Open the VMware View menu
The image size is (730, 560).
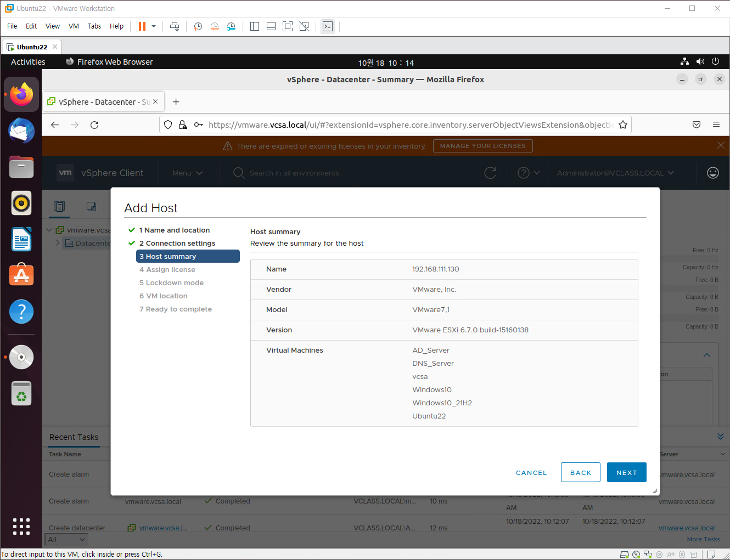point(53,26)
